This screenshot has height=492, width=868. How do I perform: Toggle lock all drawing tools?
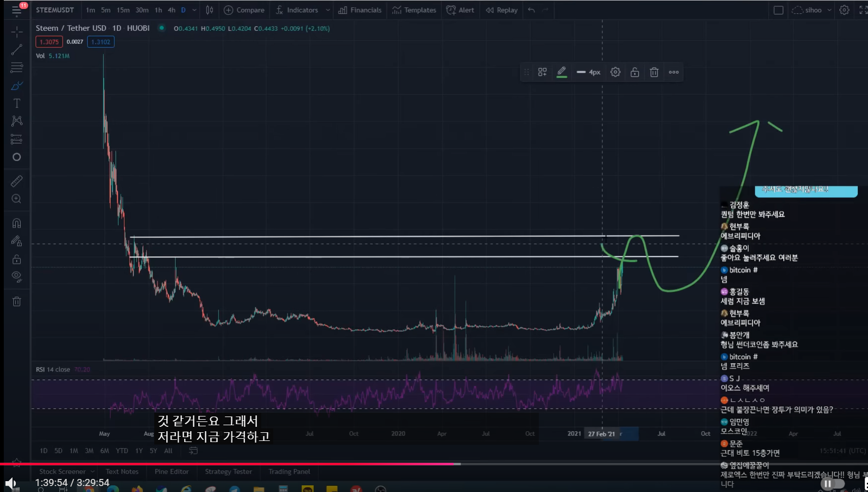point(17,259)
